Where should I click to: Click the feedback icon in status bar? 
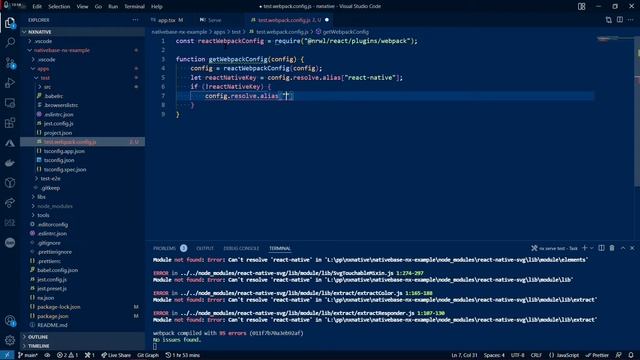(x=619, y=355)
